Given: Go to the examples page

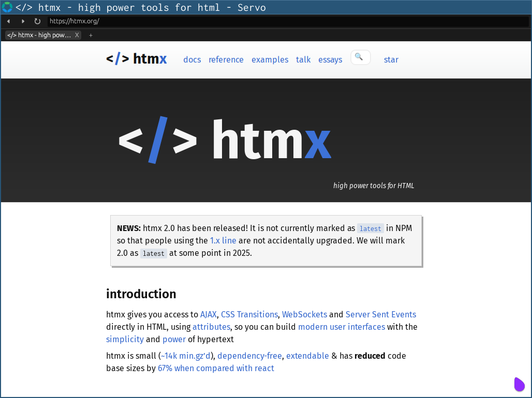Looking at the screenshot, I should [270, 59].
